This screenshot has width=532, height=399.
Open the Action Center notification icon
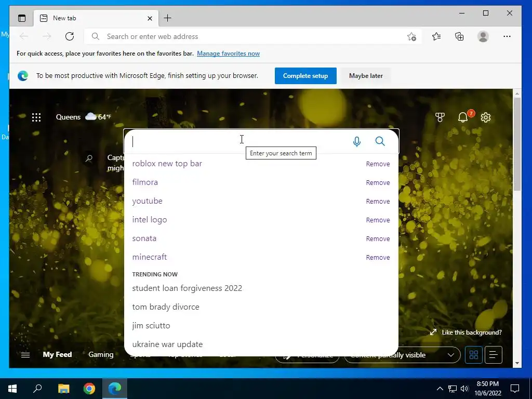[515, 389]
